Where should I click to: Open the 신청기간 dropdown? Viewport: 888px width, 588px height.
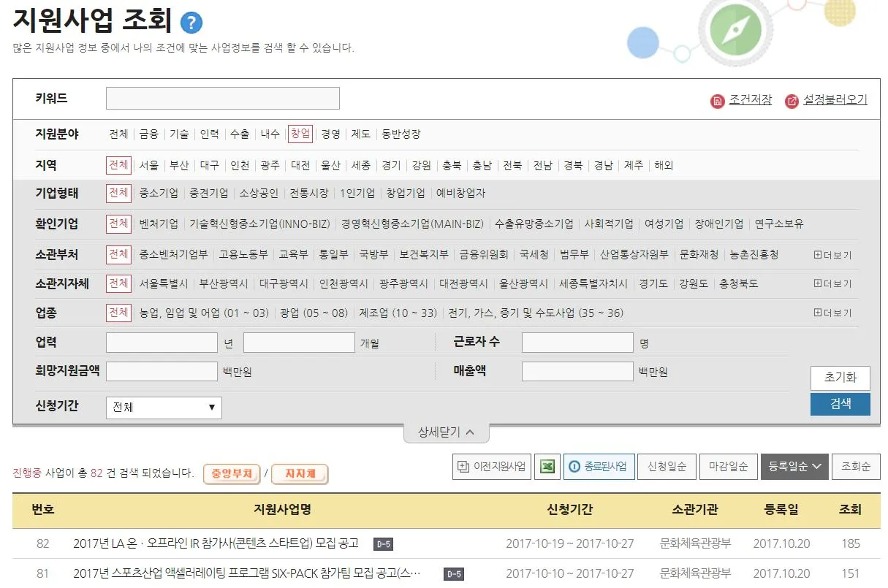tap(163, 407)
